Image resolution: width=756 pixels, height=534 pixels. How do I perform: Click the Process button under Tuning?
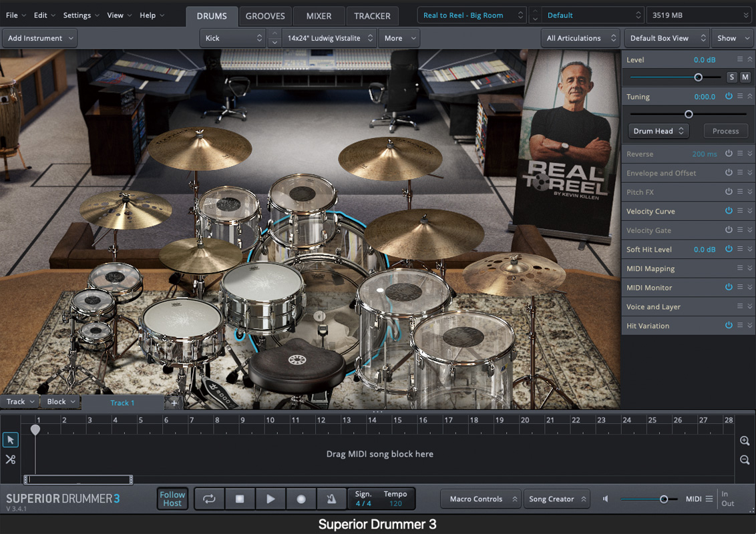(x=725, y=131)
